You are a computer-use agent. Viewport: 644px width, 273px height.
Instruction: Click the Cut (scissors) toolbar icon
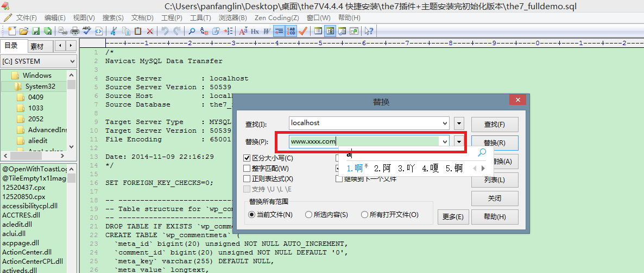113,31
